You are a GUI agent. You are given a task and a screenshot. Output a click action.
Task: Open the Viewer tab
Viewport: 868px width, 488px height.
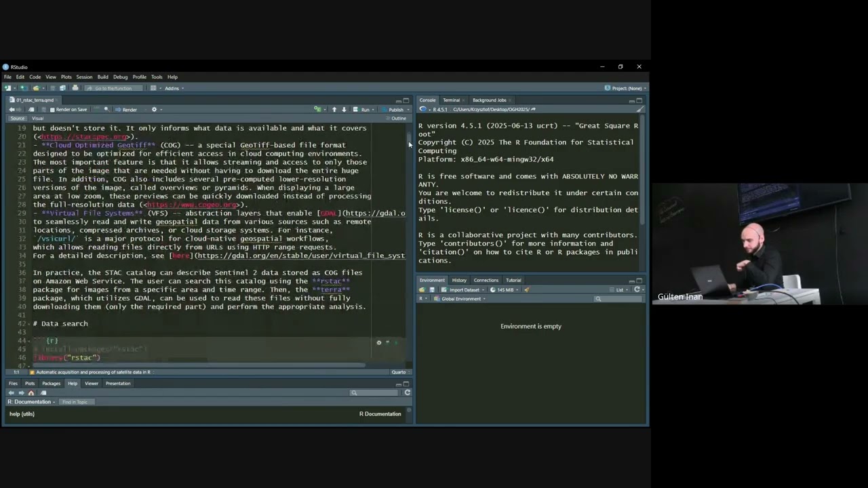[92, 384]
